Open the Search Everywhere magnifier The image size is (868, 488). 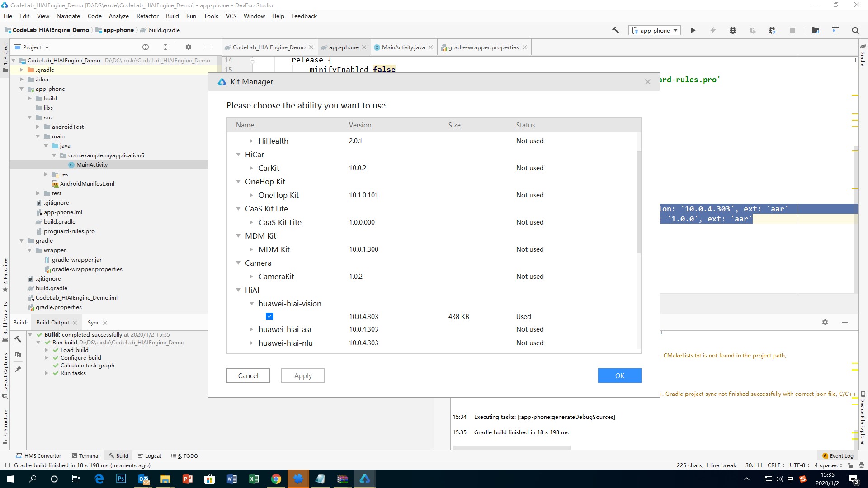pos(855,30)
